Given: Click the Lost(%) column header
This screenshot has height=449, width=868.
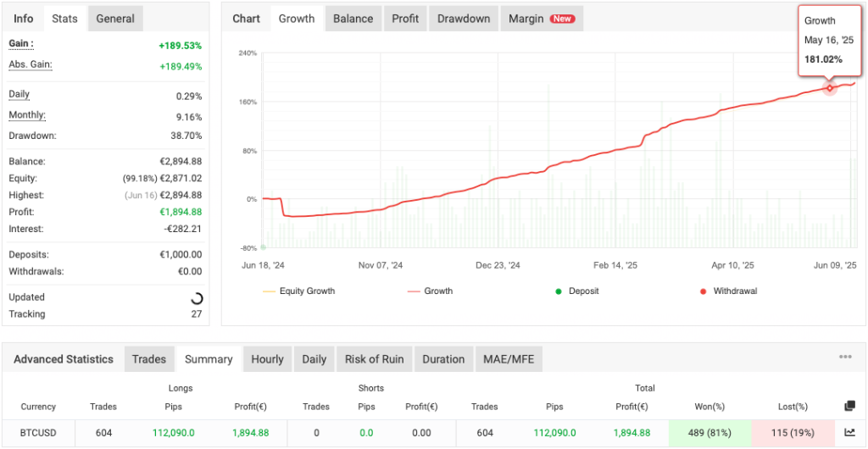Looking at the screenshot, I should coord(793,407).
